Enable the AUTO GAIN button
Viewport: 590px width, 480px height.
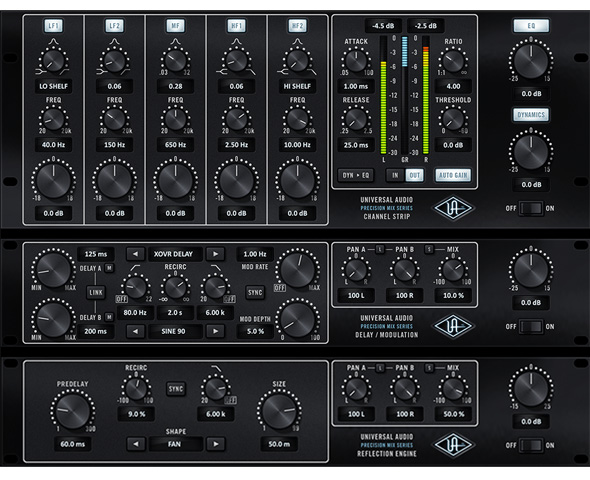(x=453, y=175)
